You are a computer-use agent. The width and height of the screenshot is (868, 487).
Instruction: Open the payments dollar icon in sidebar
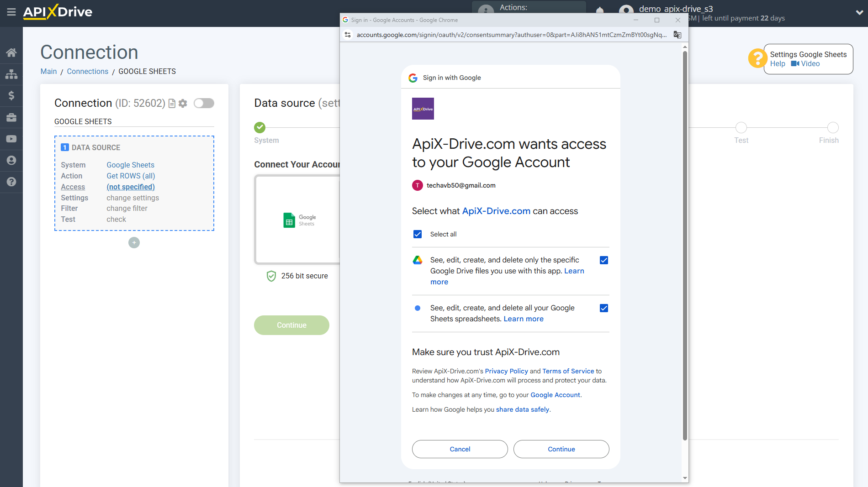pos(11,95)
